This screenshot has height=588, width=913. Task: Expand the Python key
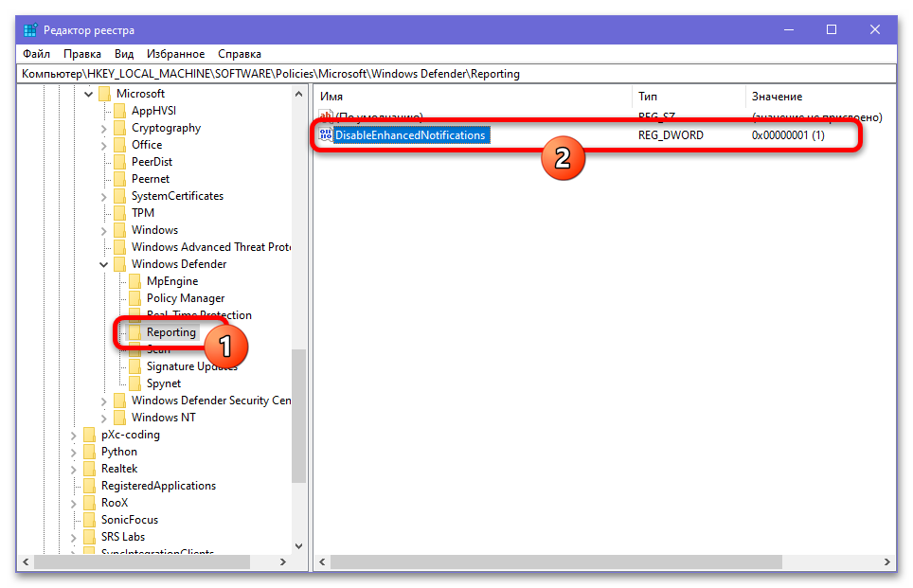pos(73,452)
